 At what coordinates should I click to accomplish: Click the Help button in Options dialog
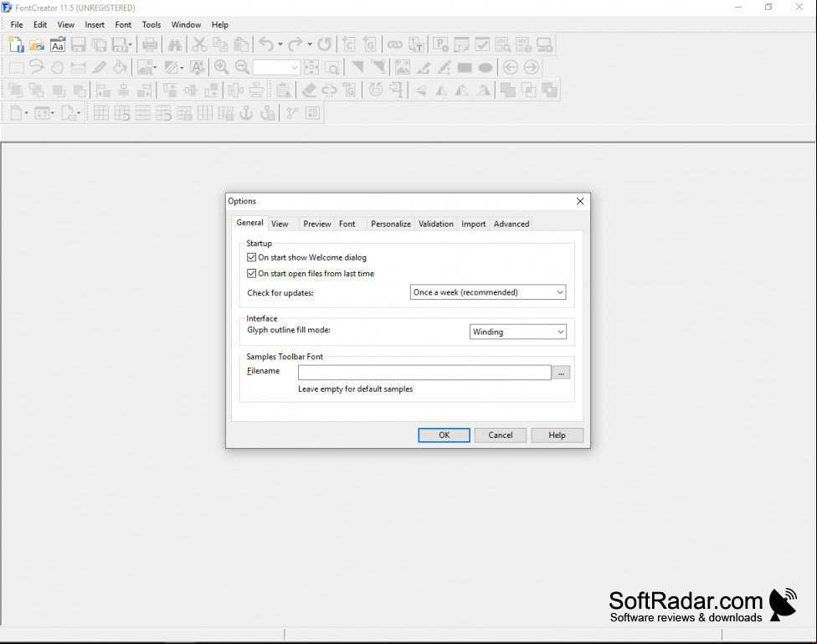[x=557, y=435]
